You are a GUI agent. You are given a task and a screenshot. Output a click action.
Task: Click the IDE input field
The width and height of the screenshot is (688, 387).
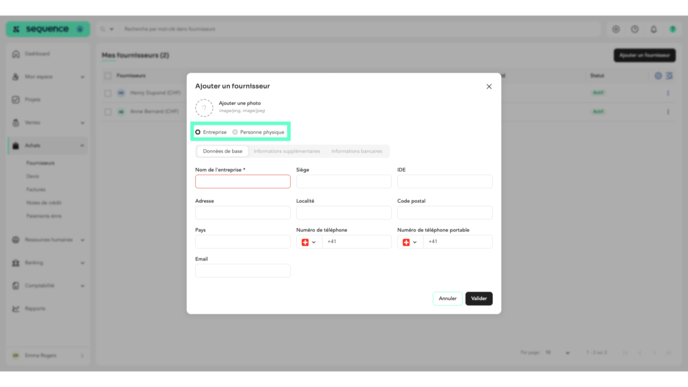click(445, 182)
